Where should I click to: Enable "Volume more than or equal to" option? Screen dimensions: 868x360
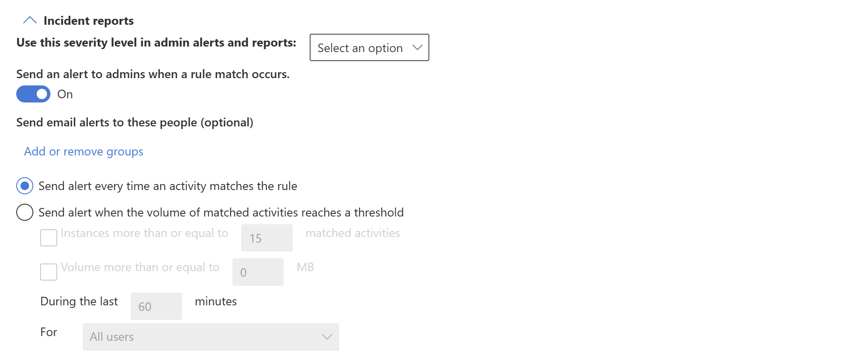48,272
